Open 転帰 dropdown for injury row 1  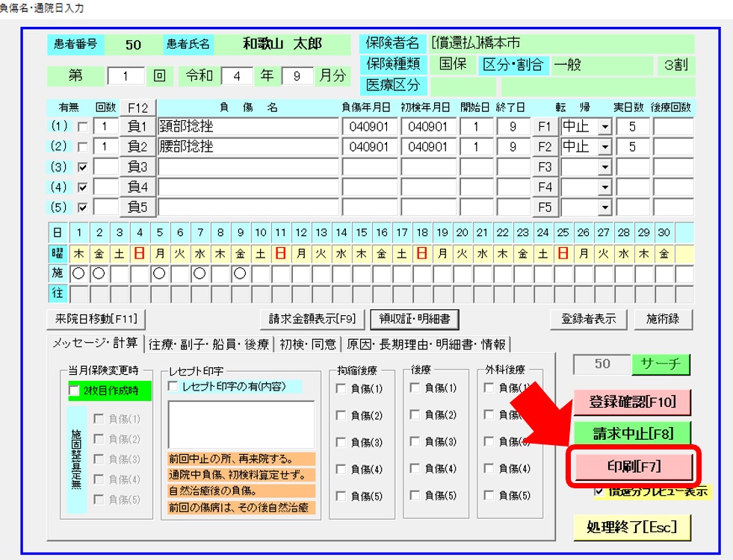(x=604, y=127)
